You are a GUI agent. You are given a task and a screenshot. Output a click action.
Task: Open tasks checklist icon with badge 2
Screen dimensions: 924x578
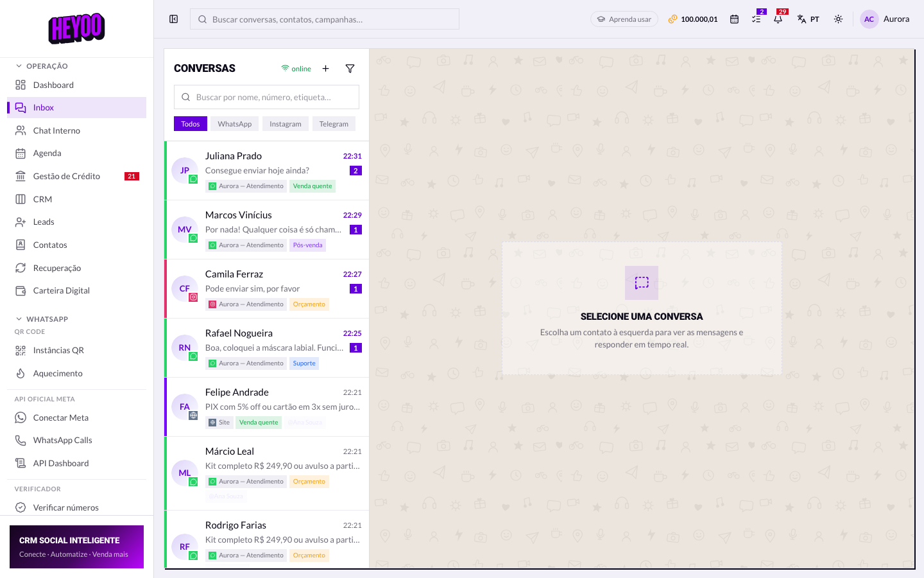(757, 19)
